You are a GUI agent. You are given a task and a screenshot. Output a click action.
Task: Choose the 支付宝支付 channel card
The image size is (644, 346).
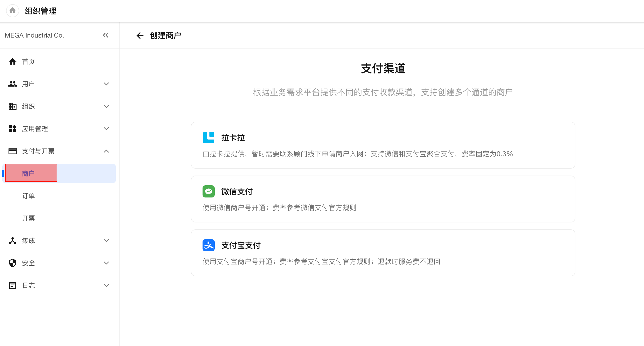[x=383, y=253]
